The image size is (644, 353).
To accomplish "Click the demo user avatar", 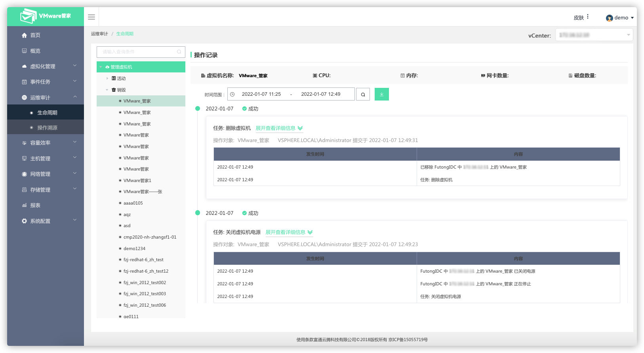I will click(609, 18).
